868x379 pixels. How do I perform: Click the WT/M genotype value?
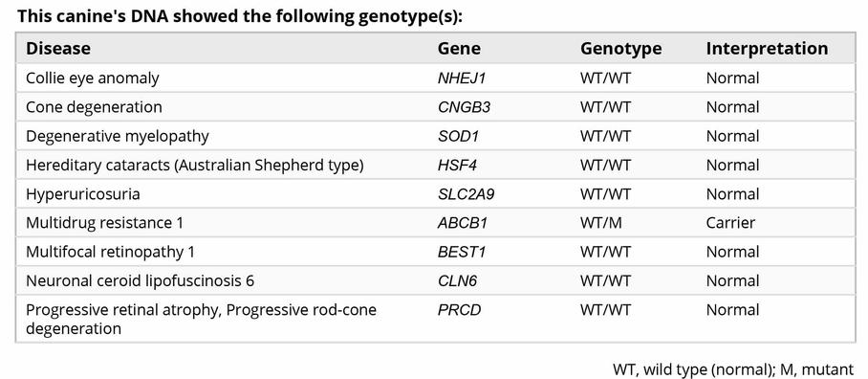[x=600, y=223]
